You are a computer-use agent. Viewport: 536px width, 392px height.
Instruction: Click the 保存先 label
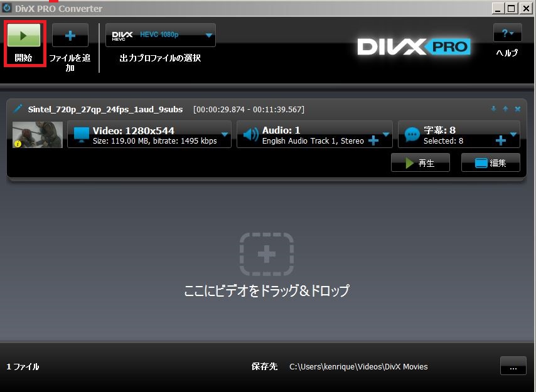click(264, 366)
